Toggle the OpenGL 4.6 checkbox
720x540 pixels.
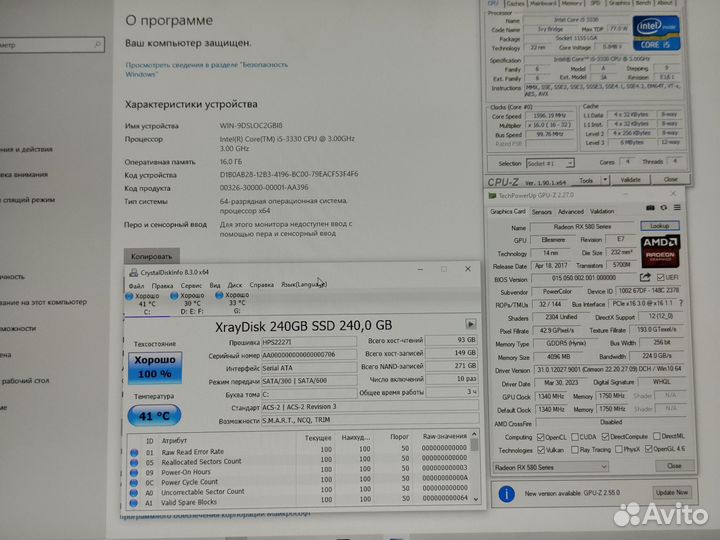(x=648, y=449)
